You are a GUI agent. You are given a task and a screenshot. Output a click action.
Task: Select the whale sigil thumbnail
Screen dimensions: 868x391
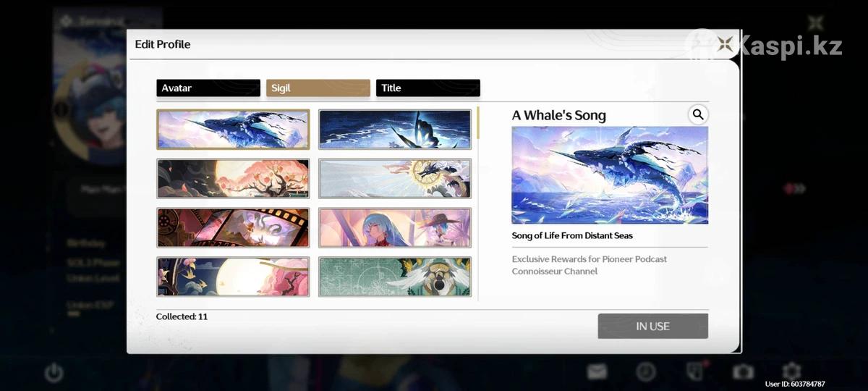pyautogui.click(x=233, y=130)
